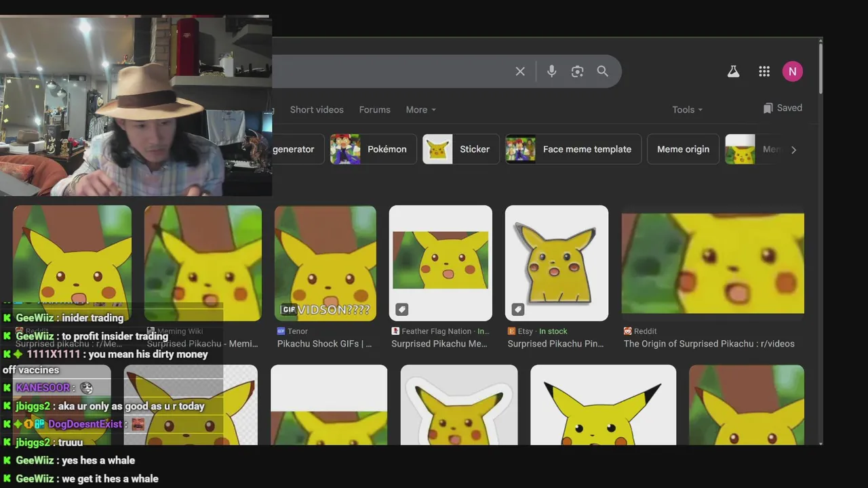
Task: Click chat username DogDoesntExist
Action: pyautogui.click(x=85, y=424)
